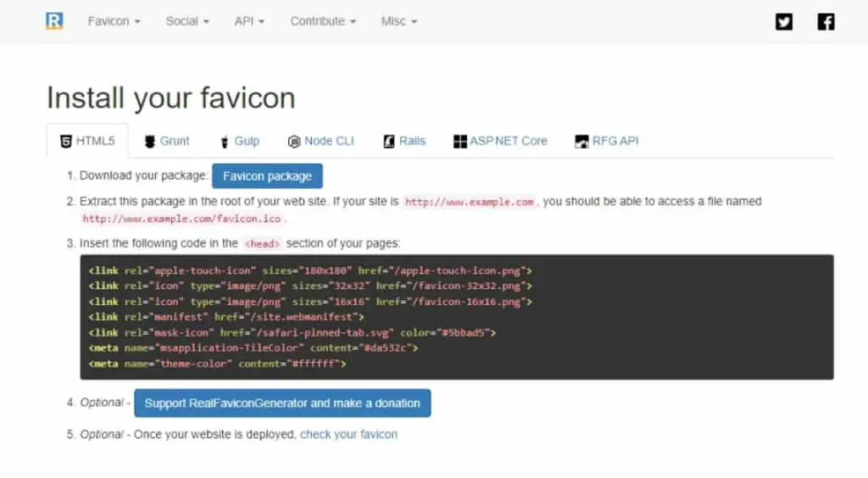Click the Rails tab icon

point(389,142)
